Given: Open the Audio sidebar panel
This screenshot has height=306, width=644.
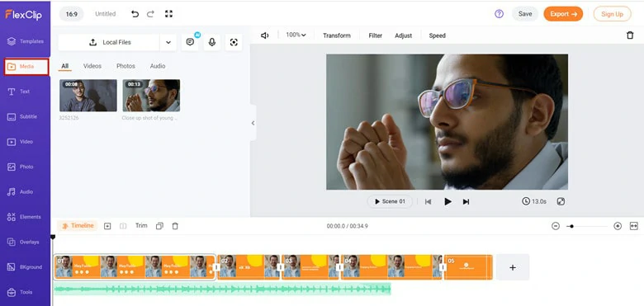Looking at the screenshot, I should (x=21, y=192).
